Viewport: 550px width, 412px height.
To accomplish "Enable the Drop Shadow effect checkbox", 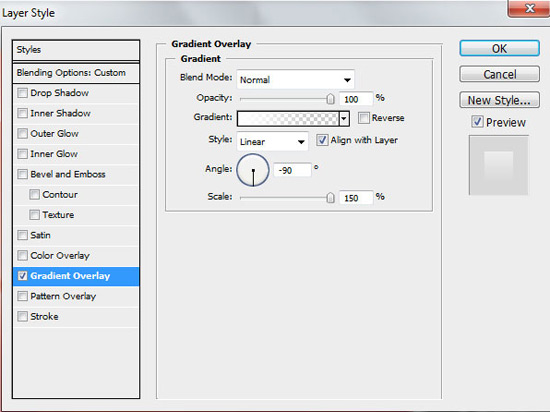I will click(x=22, y=93).
